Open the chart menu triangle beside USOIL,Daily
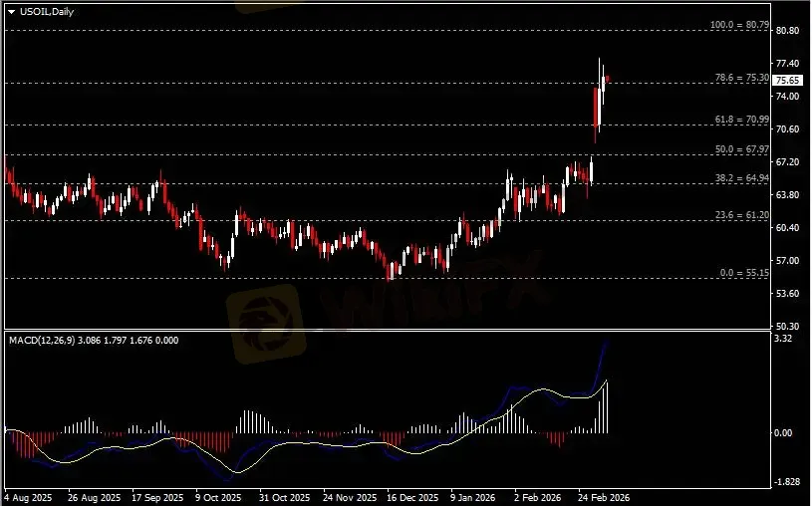 (x=11, y=12)
